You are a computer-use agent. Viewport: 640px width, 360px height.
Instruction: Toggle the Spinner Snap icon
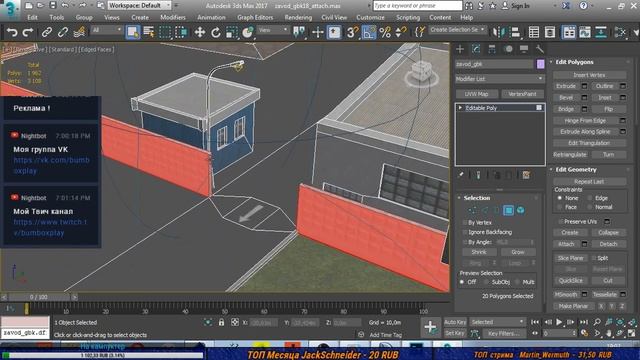pos(401,32)
